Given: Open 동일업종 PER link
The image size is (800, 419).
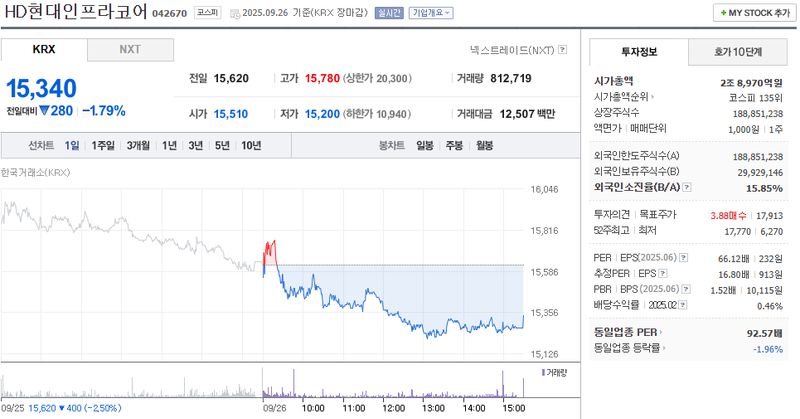Looking at the screenshot, I should click(628, 332).
